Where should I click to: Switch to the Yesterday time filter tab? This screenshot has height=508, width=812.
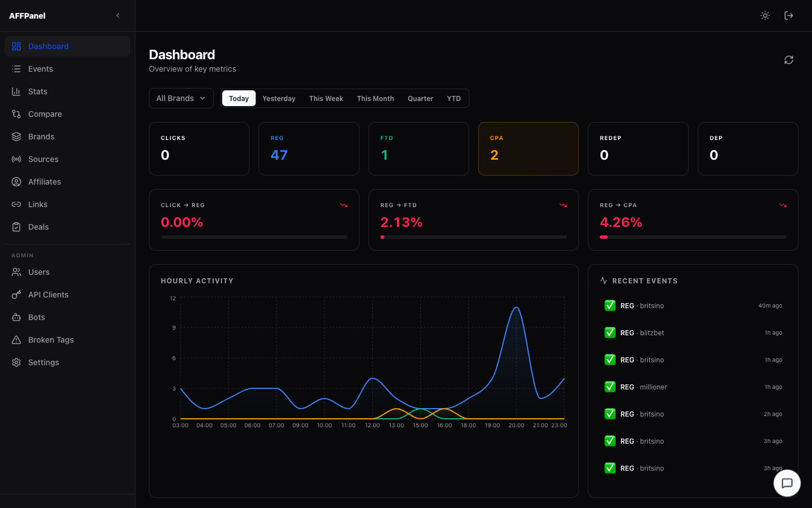pyautogui.click(x=279, y=98)
